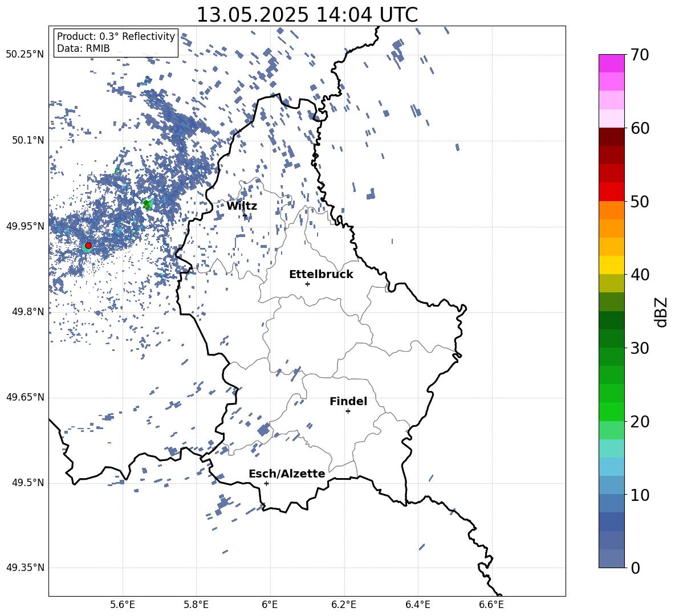Click the red radar site marker

(x=88, y=246)
